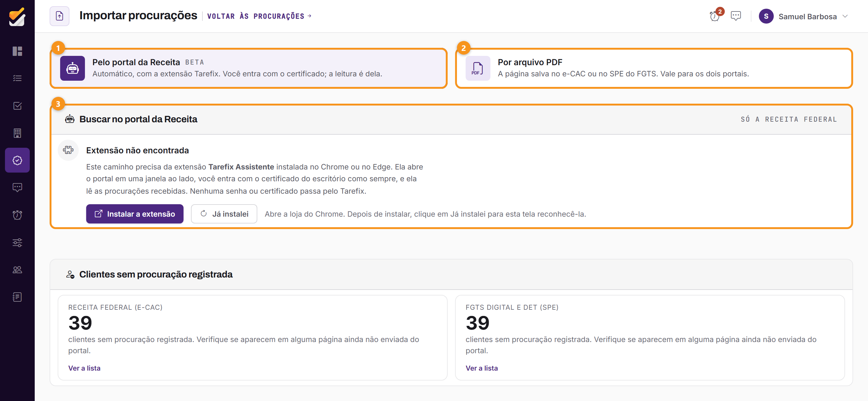Viewport: 868px width, 401px height.
Task: Click the Só a Receita Federal label
Action: (x=788, y=119)
